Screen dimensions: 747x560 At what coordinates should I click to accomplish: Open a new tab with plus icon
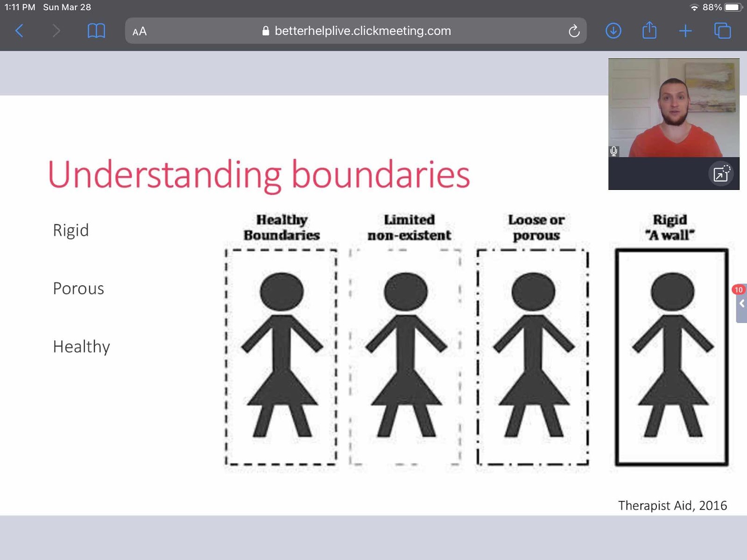pyautogui.click(x=685, y=31)
